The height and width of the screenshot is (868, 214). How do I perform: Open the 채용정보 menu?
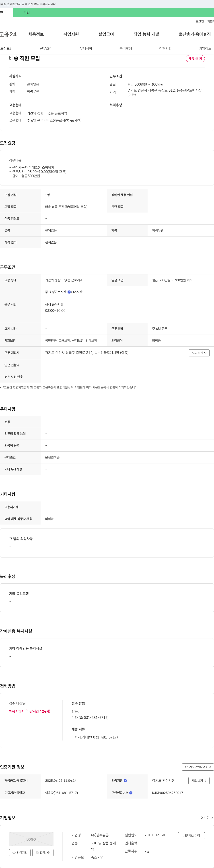click(x=36, y=34)
